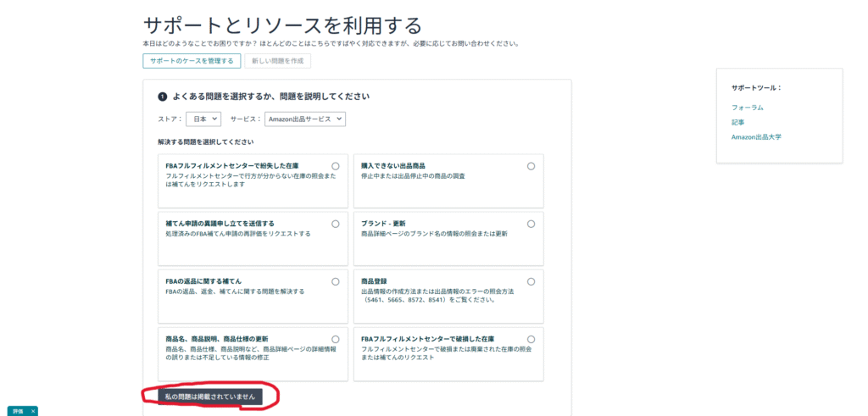Click the サポートのケースを管理する button

[192, 61]
